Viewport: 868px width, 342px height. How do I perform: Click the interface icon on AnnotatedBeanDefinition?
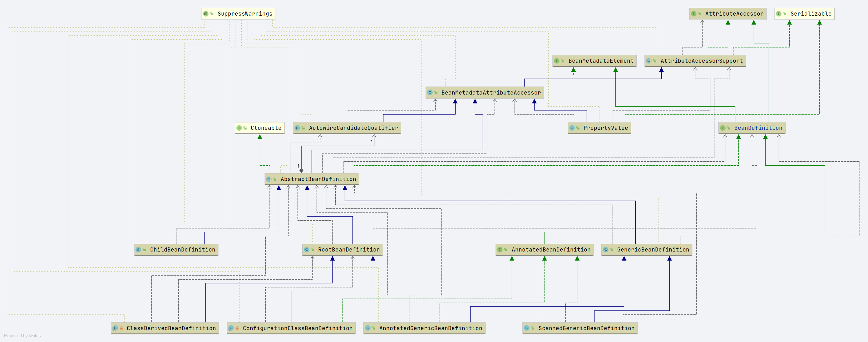tap(500, 250)
